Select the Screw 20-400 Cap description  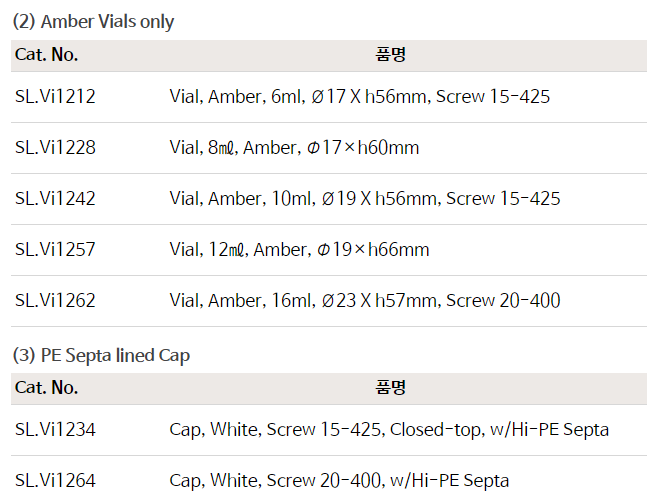pos(339,481)
